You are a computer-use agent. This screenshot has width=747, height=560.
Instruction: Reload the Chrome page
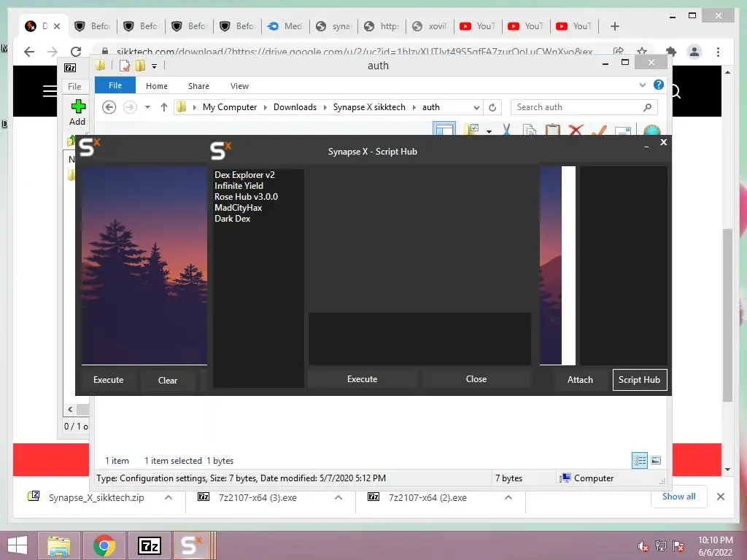(x=76, y=52)
